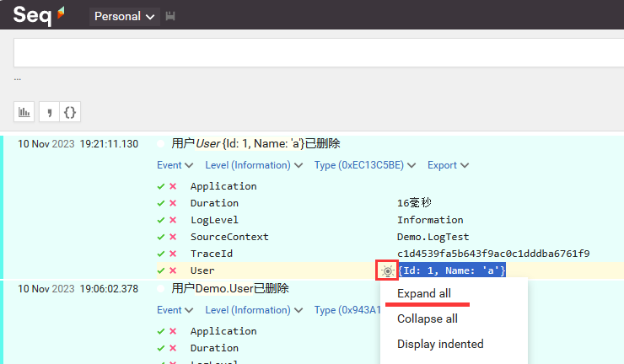Click the Information LogLevel value
The height and width of the screenshot is (364, 624).
click(x=430, y=220)
